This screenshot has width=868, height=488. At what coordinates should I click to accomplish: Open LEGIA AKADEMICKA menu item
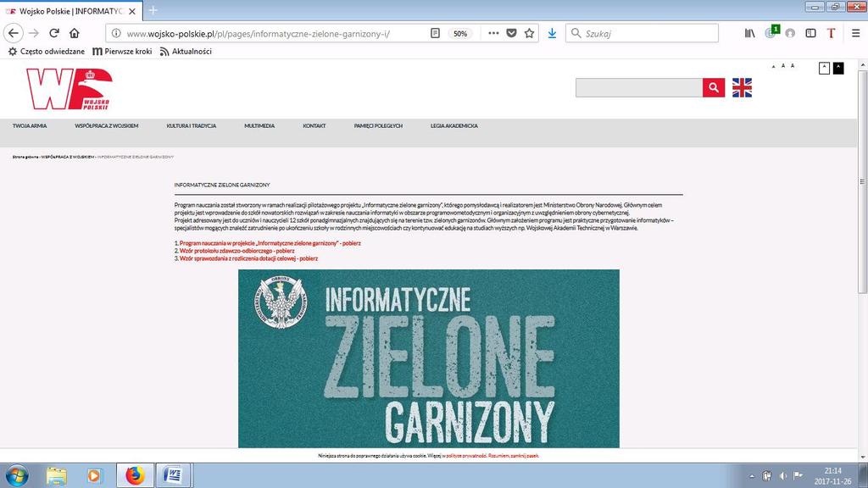454,126
